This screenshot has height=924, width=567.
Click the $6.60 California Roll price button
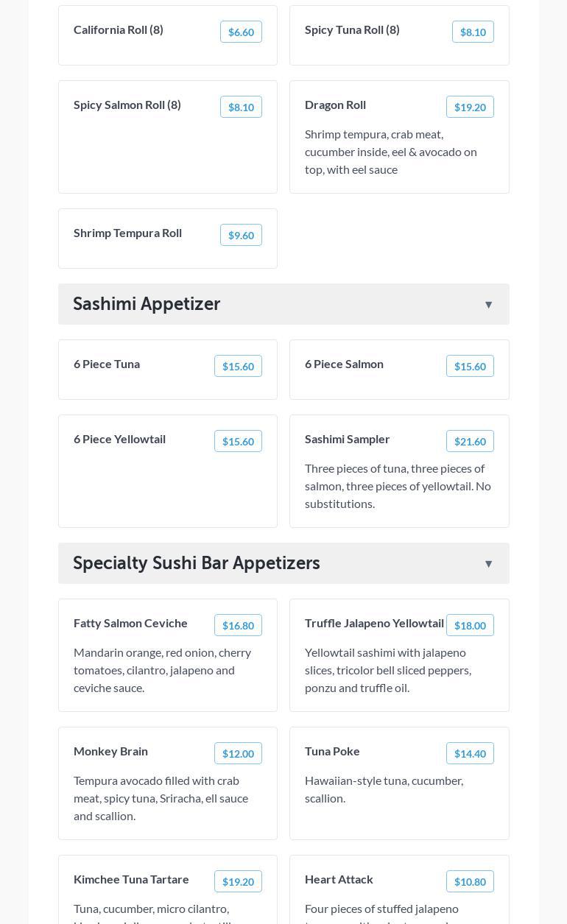(x=241, y=32)
